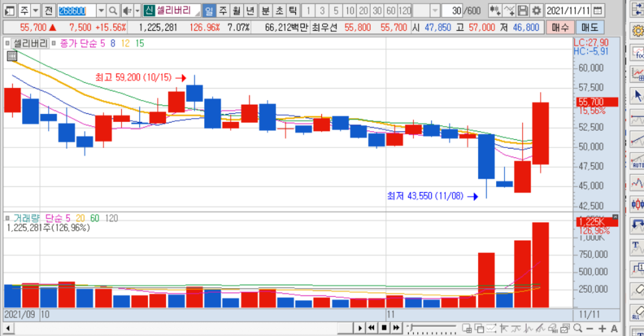Click the 종가 단순 moving average legend
The height and width of the screenshot is (336, 644).
click(79, 43)
